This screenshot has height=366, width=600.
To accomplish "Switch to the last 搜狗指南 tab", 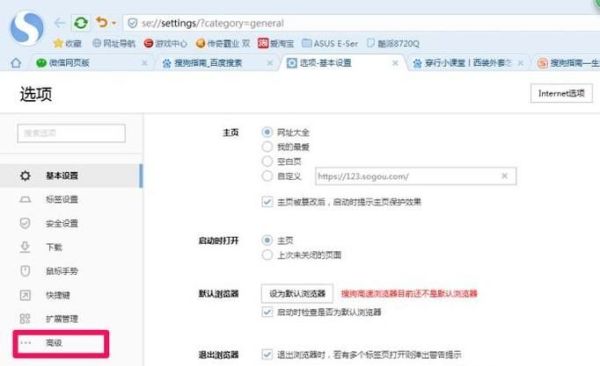I will pyautogui.click(x=567, y=63).
